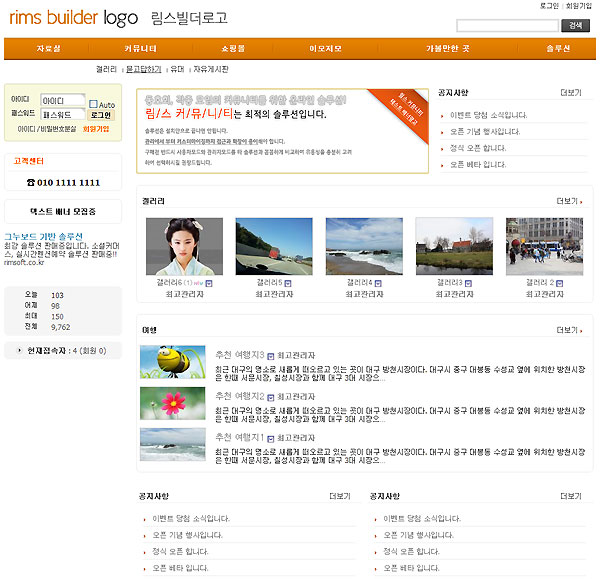Open the portrait thumbnail in 갤러리
This screenshot has height=579, width=600.
click(184, 246)
